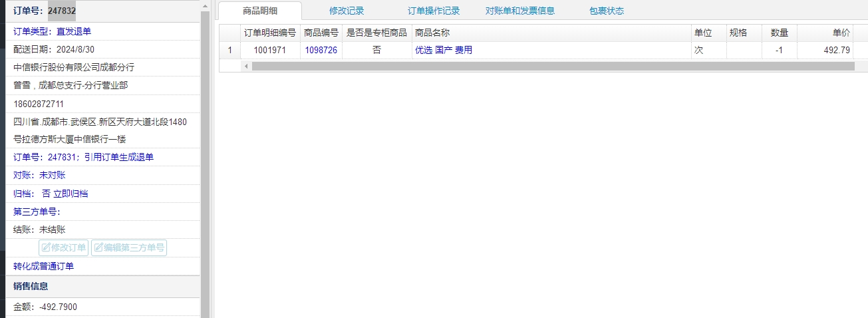
Task: Click the 是否是专柜商品 column header
Action: 377,32
